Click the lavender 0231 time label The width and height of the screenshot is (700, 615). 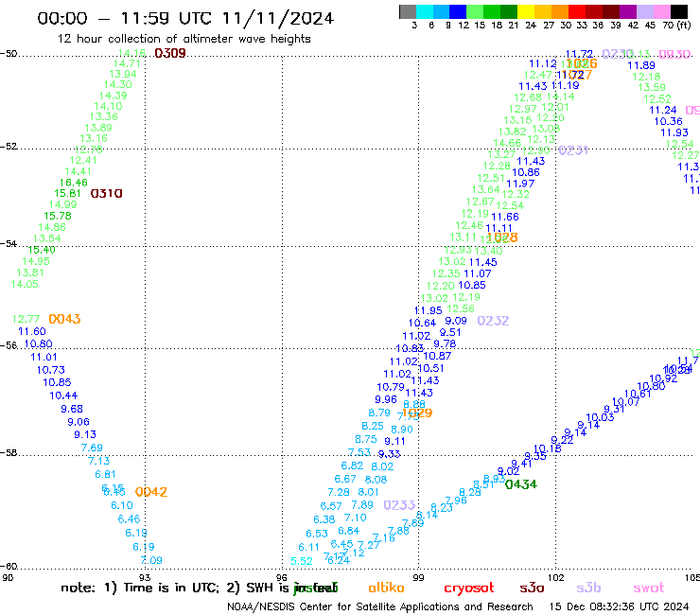click(573, 150)
